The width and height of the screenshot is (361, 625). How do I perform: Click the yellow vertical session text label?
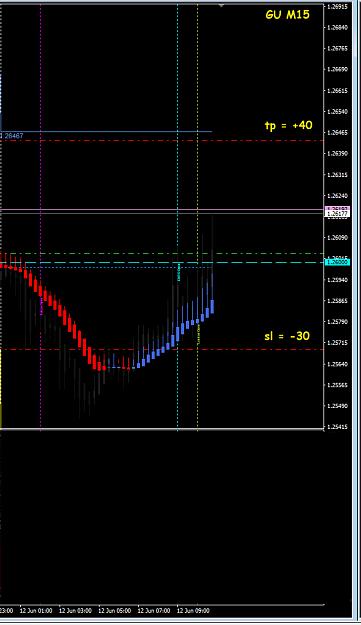(198, 334)
